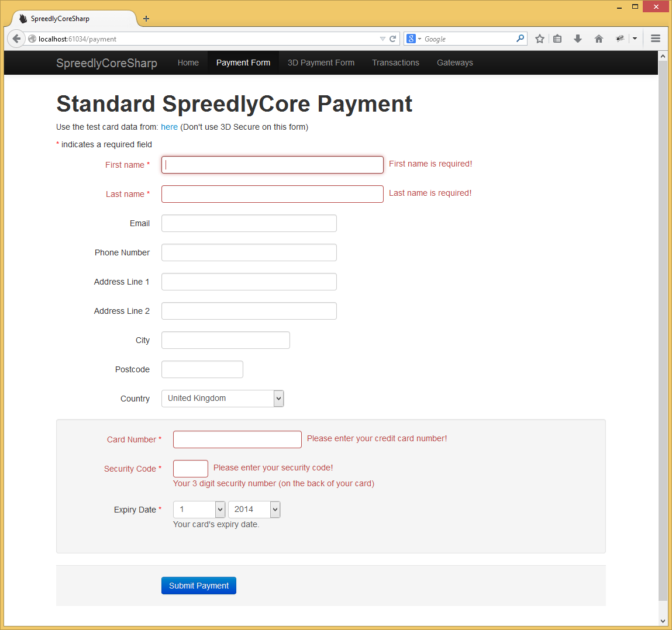Focus the Postcode input field
The image size is (672, 630).
[202, 369]
